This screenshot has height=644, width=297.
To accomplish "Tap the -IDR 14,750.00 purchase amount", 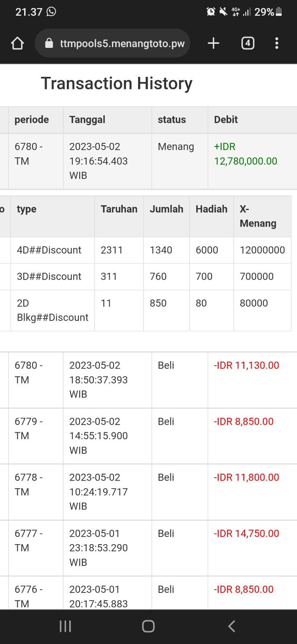I will (x=246, y=533).
